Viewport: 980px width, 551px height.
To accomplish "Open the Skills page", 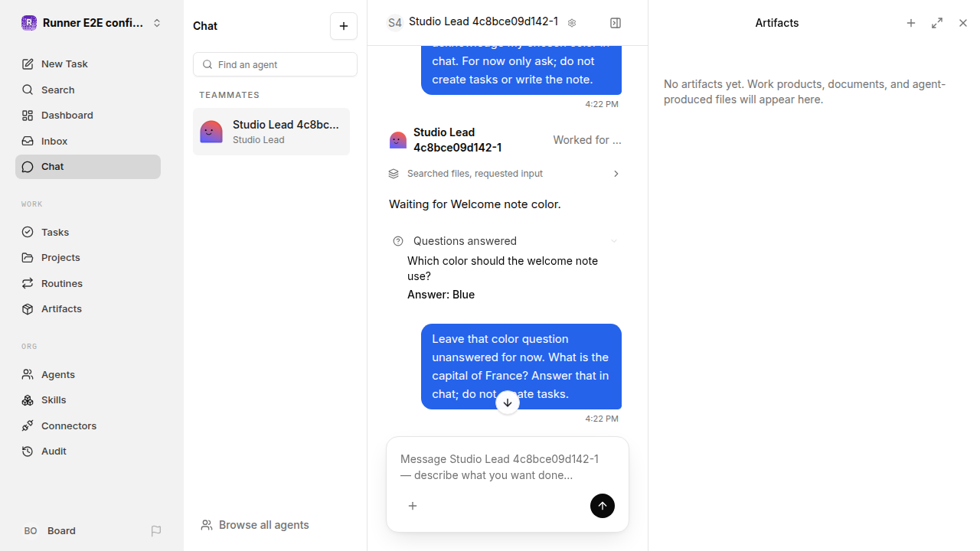I will coord(88,400).
